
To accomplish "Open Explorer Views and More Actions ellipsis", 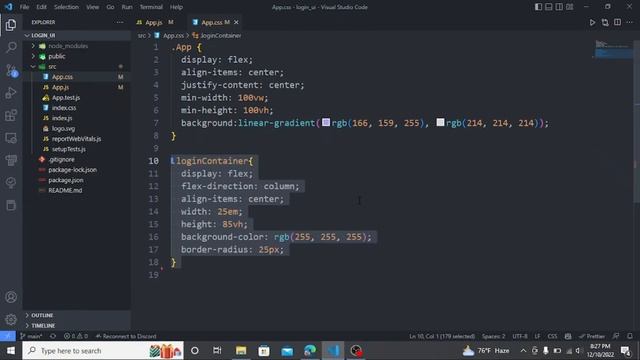I will [120, 22].
